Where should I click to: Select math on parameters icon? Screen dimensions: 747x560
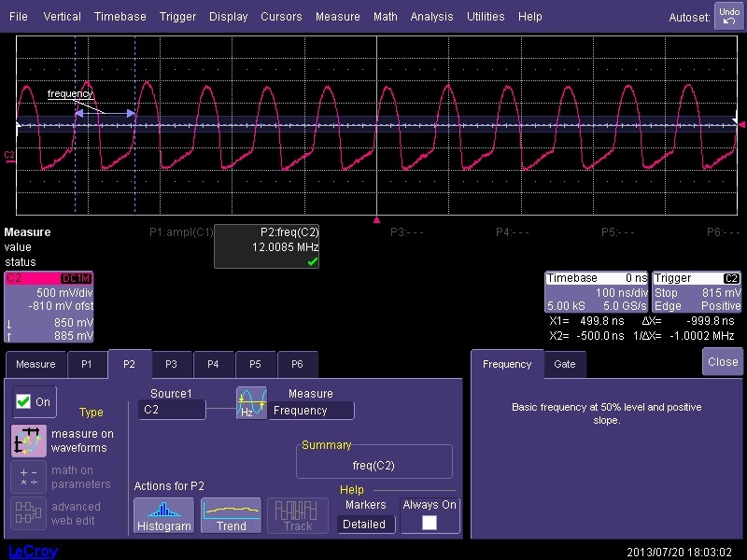[29, 477]
